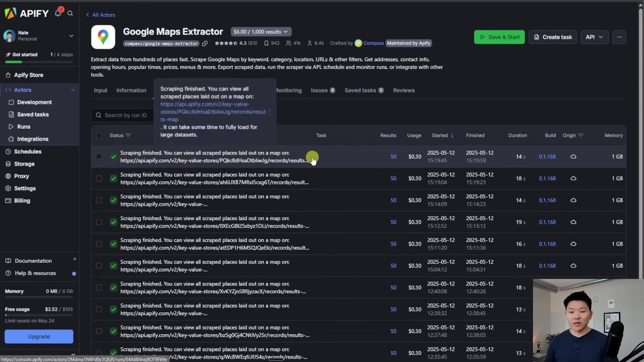Click the Apify logo
This screenshot has height=362, width=644.
(27, 13)
